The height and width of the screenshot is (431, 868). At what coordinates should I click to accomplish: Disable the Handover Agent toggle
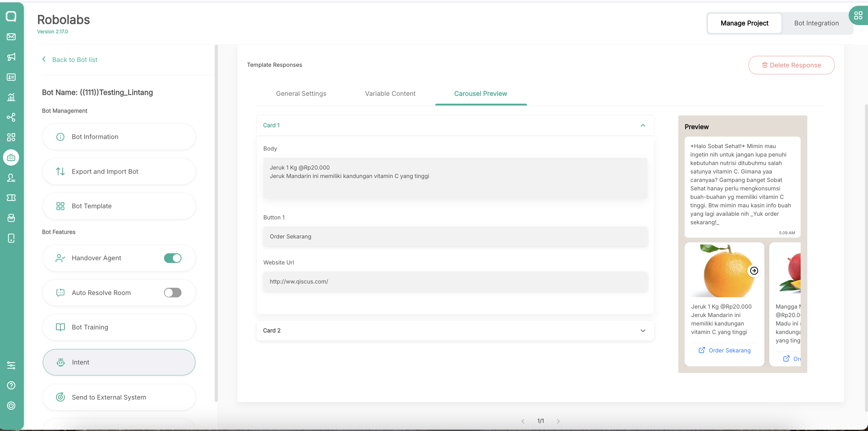point(172,258)
